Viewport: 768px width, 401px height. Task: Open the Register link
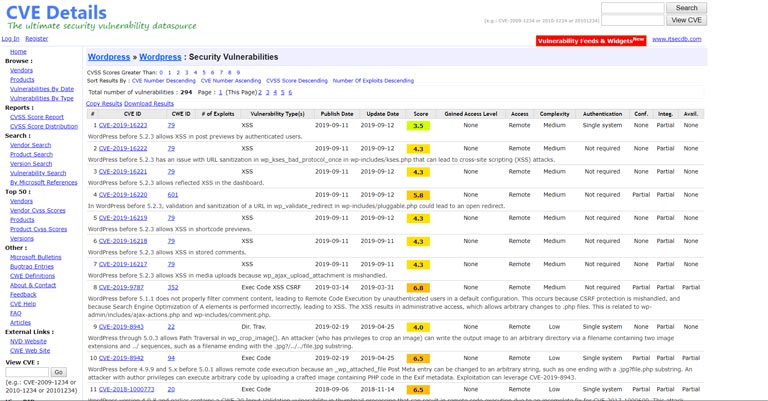coord(37,39)
